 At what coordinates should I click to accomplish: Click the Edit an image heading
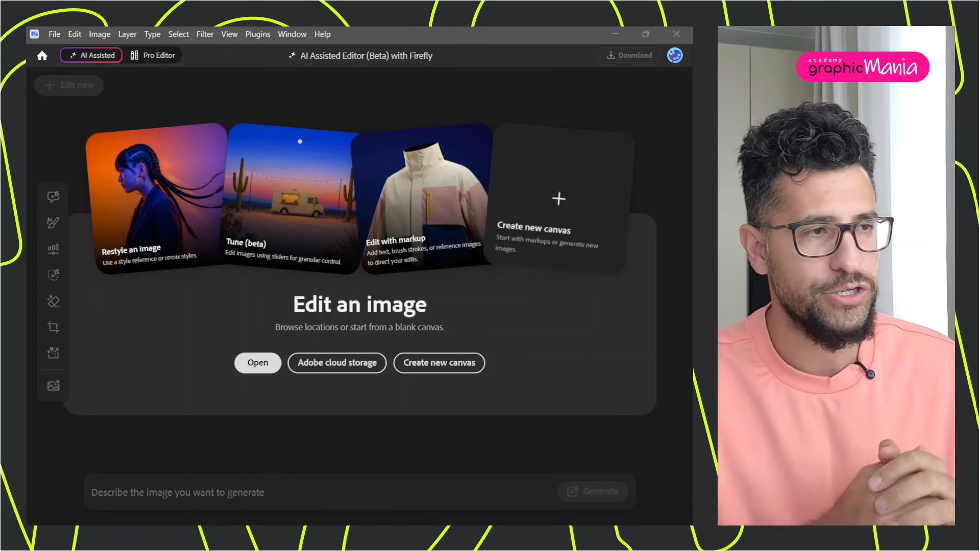[x=360, y=305]
